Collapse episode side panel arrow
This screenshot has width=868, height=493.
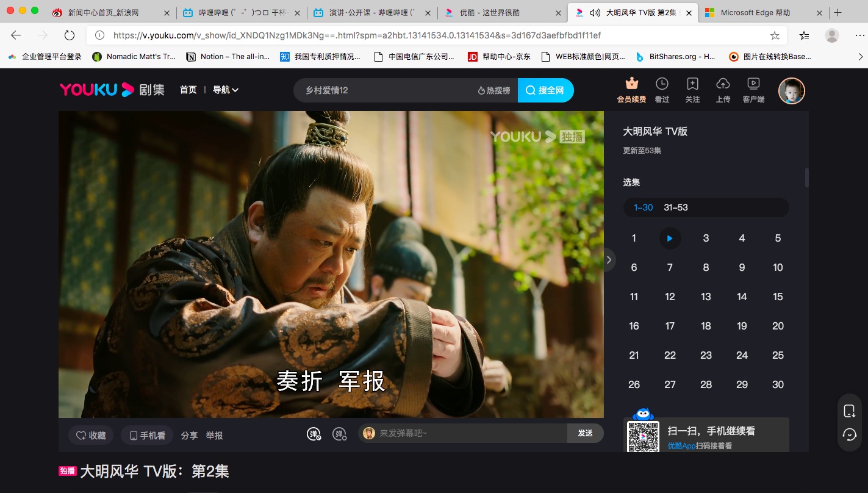(x=608, y=260)
